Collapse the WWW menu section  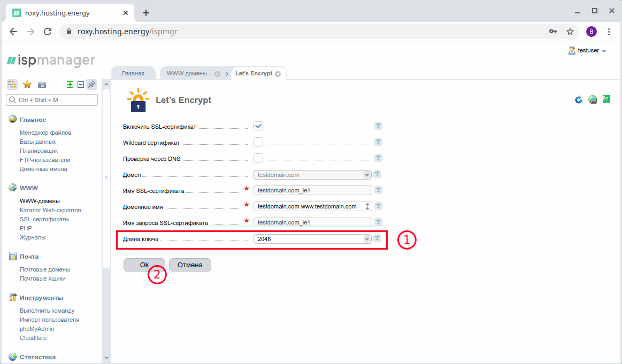coord(29,188)
